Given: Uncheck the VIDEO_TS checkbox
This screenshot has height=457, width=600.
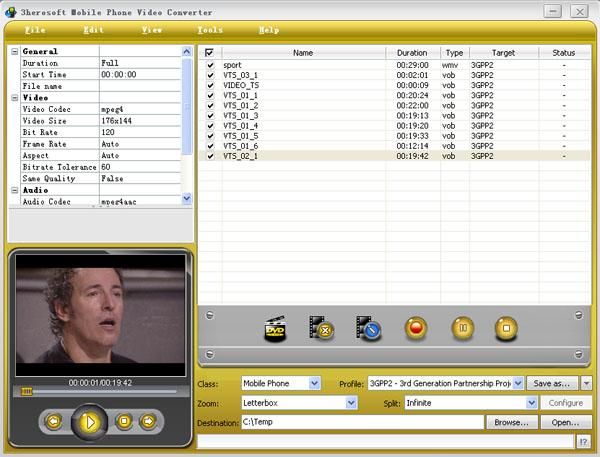Looking at the screenshot, I should [210, 85].
